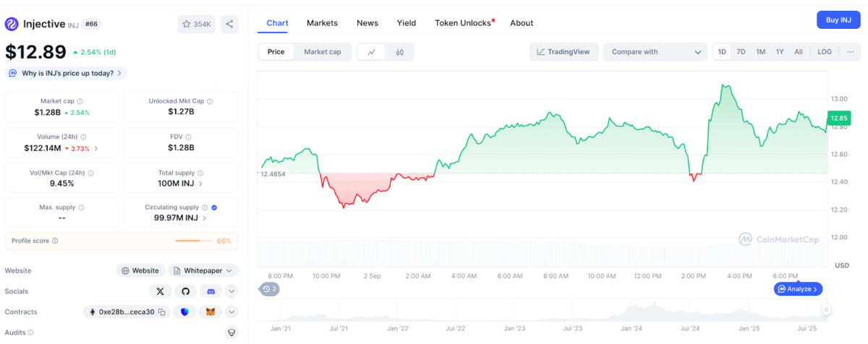Open Volume (24h) info icon
868x344 pixels.
pyautogui.click(x=84, y=137)
